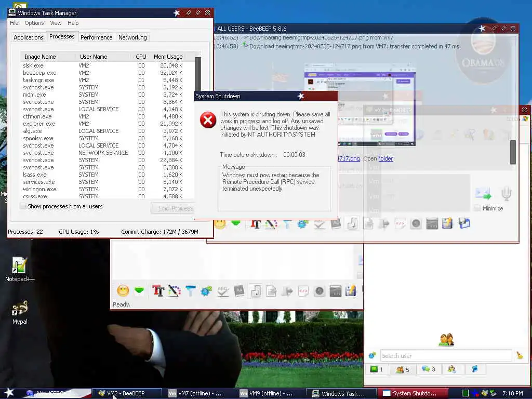Click blue filter icon in VM2 chat toolbar
The height and width of the screenshot is (399, 532).
pyautogui.click(x=190, y=291)
